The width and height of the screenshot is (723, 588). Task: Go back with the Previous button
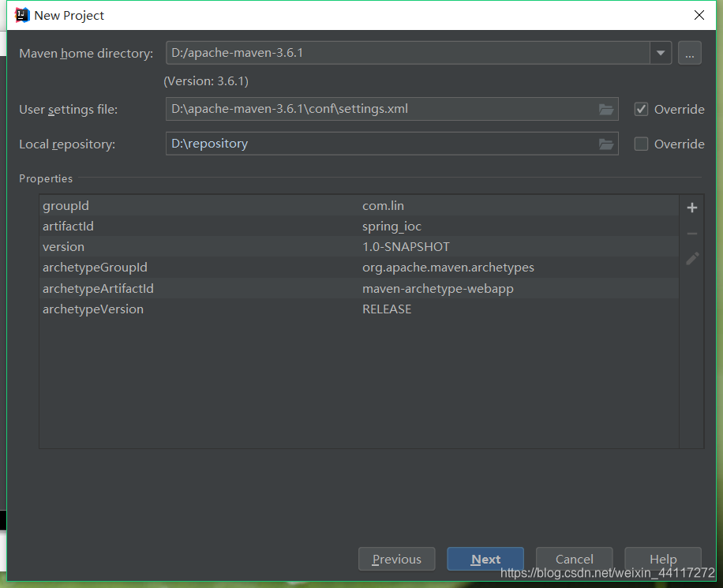pyautogui.click(x=396, y=559)
